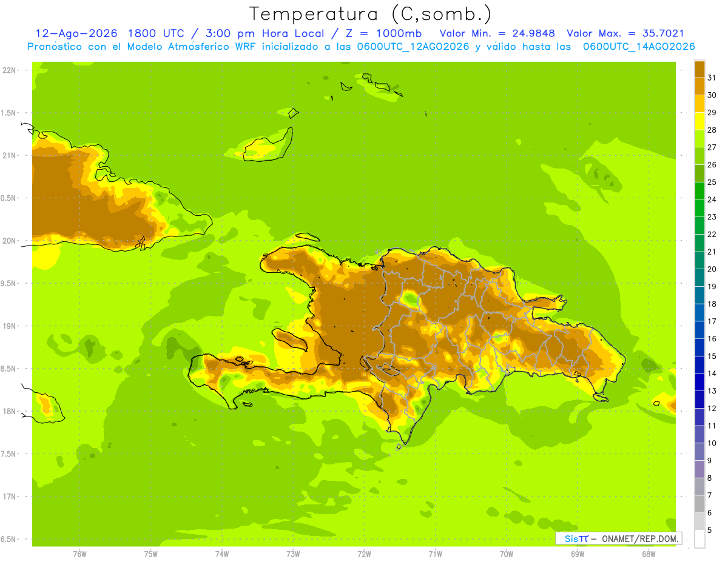Click the colorbar value '28'
This screenshot has width=728, height=562.
(712, 130)
